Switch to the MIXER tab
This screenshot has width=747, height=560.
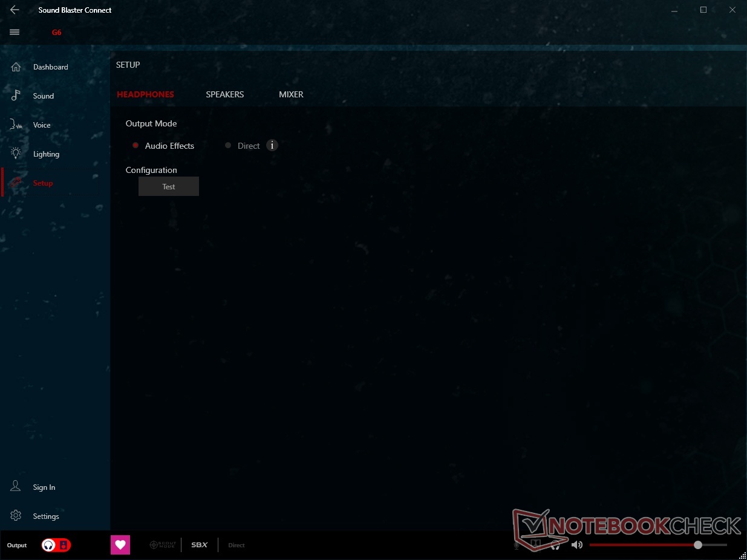click(291, 94)
